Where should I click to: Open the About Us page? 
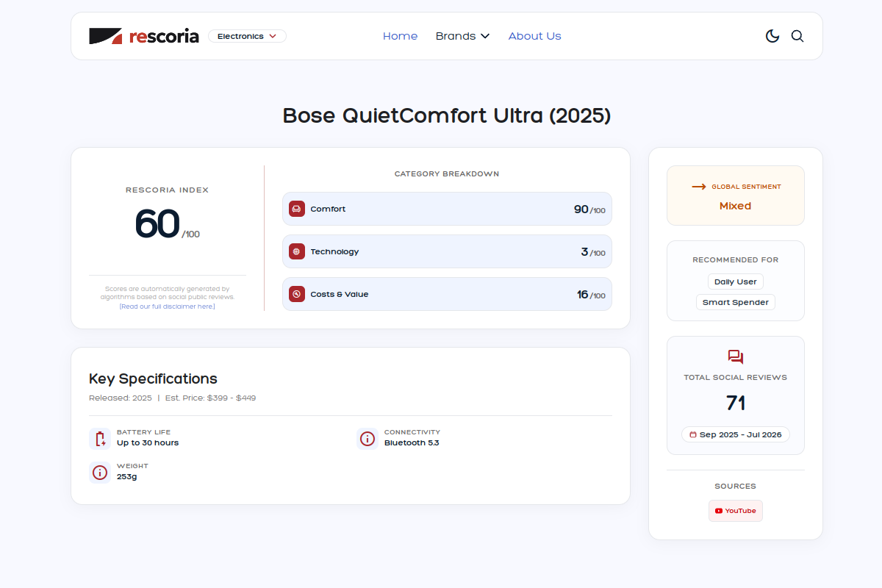[x=534, y=36]
